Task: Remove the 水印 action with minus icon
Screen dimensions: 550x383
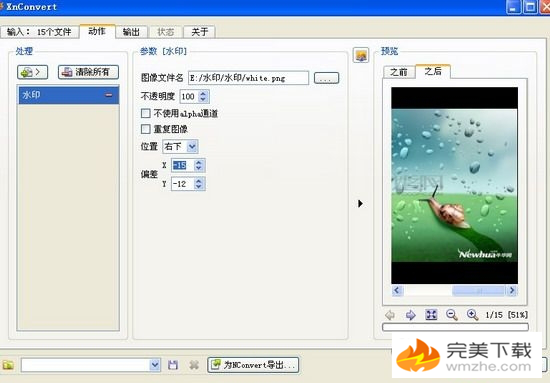Action: [x=109, y=95]
